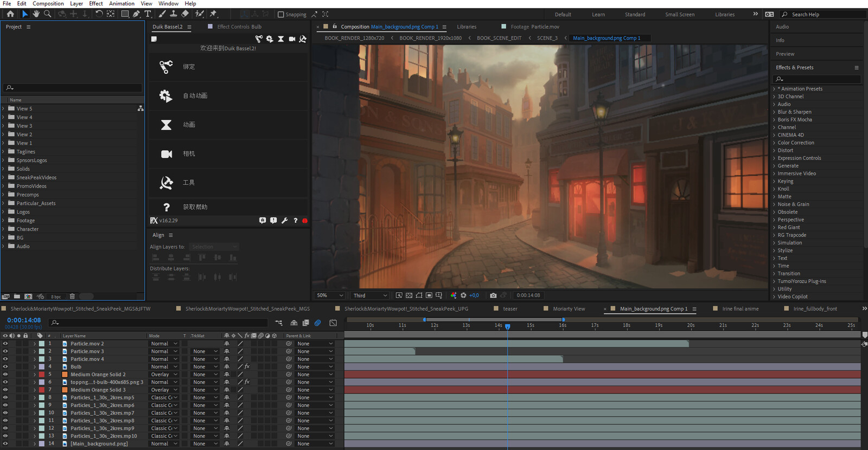Click Duik camera icon in panel header
The height and width of the screenshot is (450, 868).
(292, 39)
